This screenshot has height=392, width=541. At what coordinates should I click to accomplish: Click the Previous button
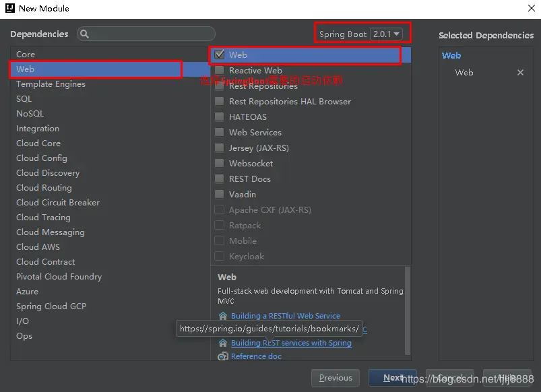point(336,378)
